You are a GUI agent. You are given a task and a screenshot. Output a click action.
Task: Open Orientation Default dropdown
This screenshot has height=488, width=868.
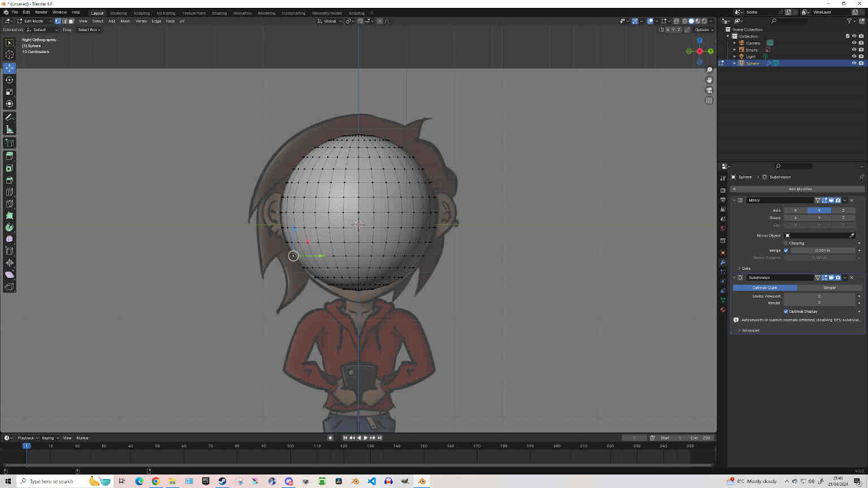[42, 29]
